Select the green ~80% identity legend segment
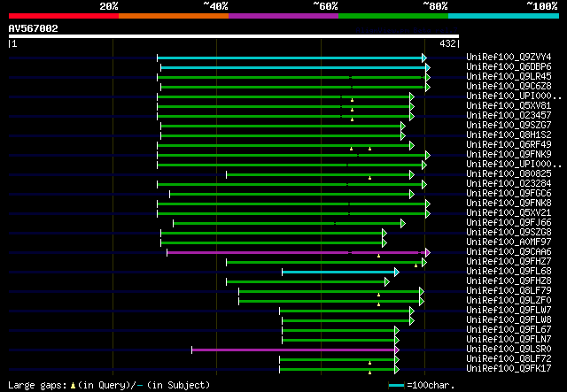The image size is (567, 392). coord(393,16)
